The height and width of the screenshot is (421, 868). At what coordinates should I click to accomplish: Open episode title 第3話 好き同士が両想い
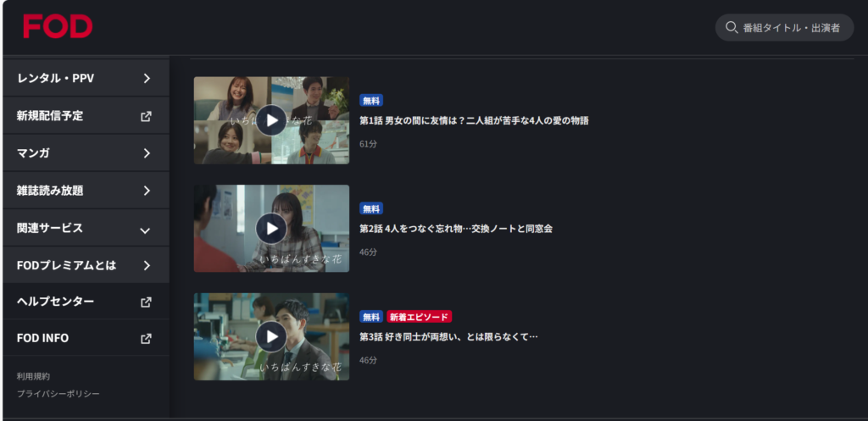pyautogui.click(x=448, y=336)
